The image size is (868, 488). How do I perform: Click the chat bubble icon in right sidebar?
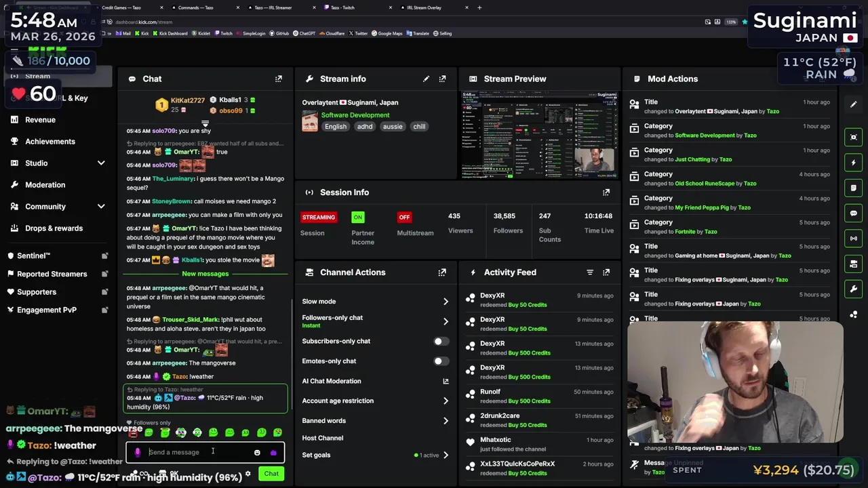click(854, 213)
